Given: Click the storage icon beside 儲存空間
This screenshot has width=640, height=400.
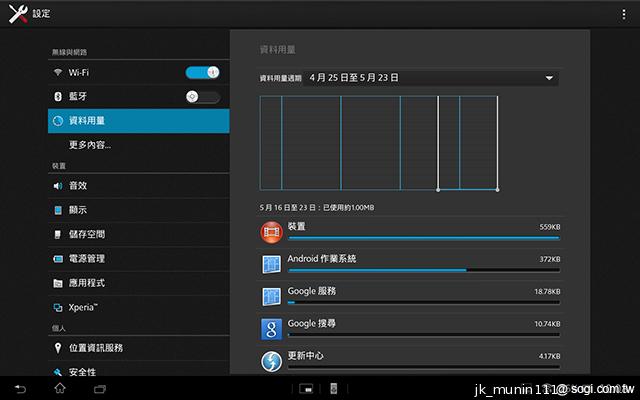Looking at the screenshot, I should coord(58,234).
